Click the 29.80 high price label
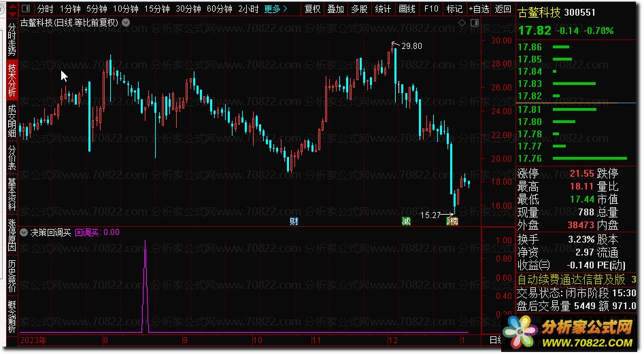 coord(411,46)
